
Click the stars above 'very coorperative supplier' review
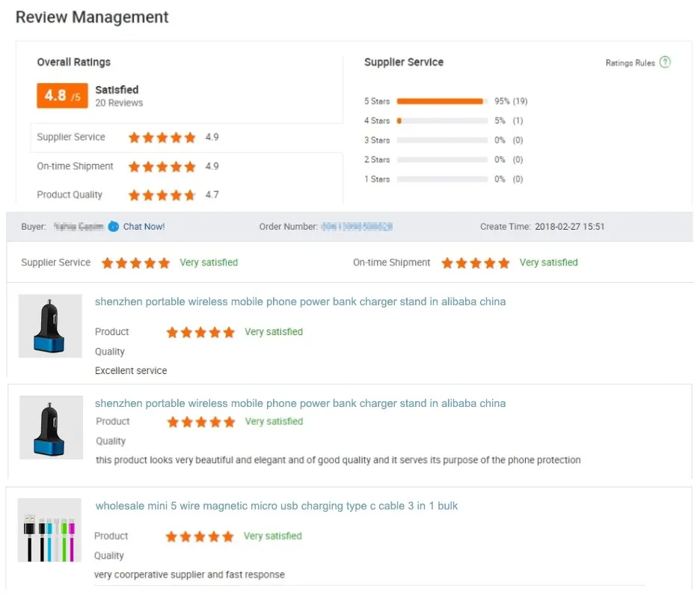click(200, 536)
